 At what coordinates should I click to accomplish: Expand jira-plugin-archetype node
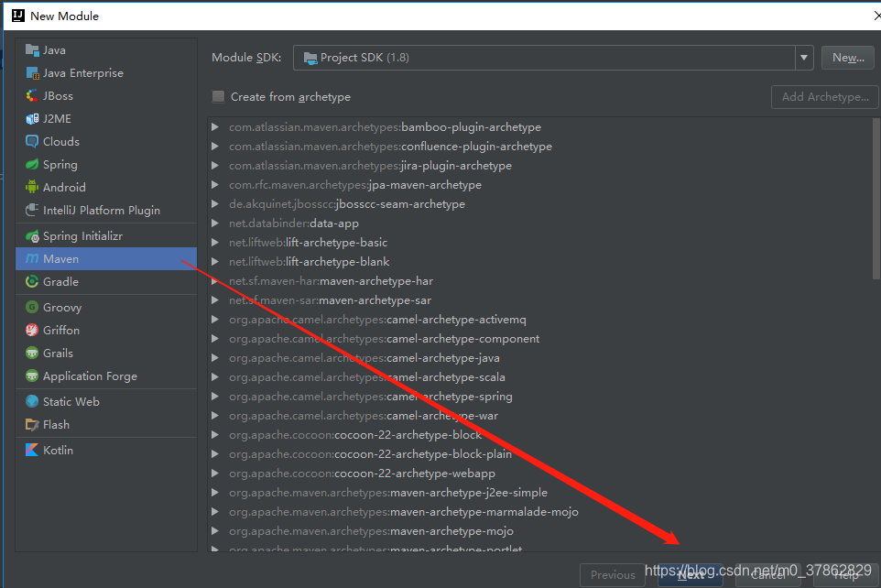tap(214, 166)
